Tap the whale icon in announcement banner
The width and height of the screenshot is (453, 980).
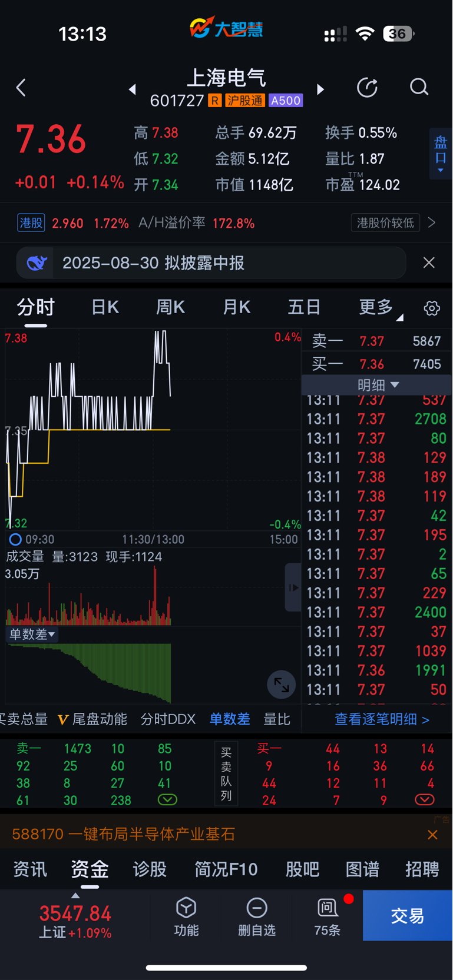point(37,263)
